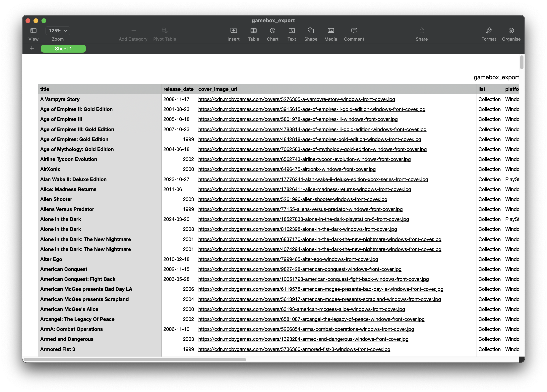This screenshot has height=392, width=547.
Task: Click the vertical scrollbar thumb
Action: pyautogui.click(x=521, y=62)
